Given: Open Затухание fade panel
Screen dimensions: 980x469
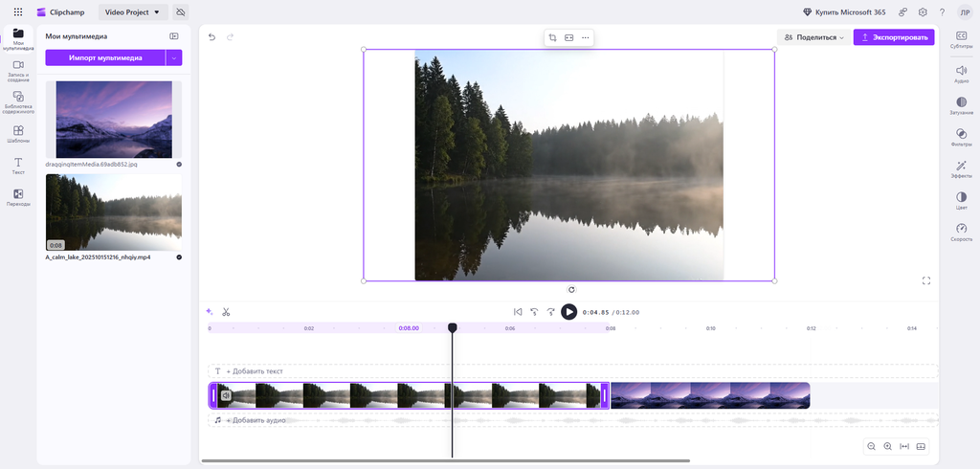Looking at the screenshot, I should tap(961, 105).
